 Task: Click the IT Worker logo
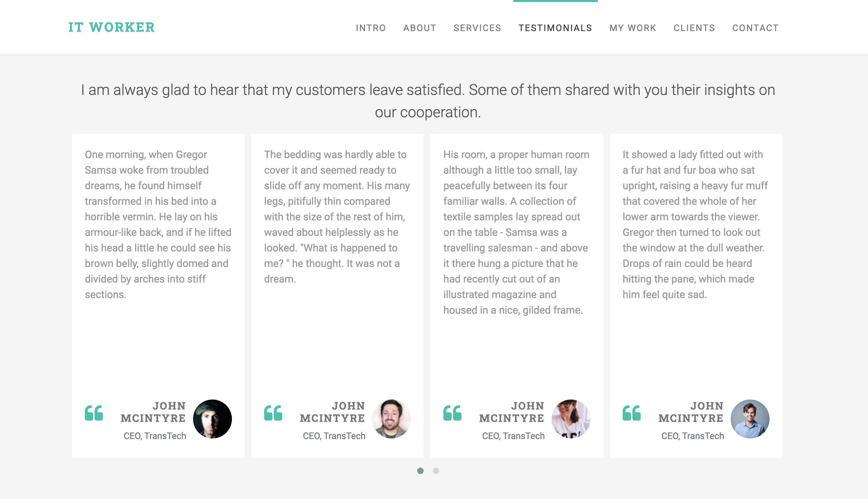coord(111,27)
